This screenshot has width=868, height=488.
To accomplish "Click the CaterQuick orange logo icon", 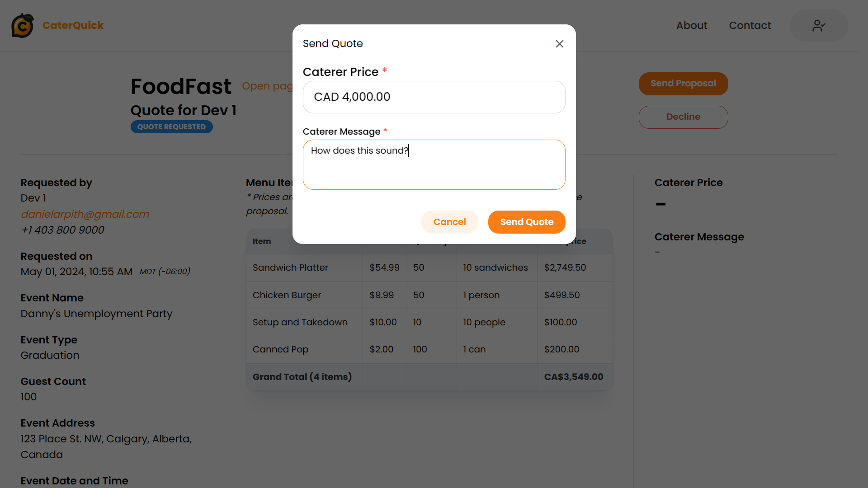I will [23, 25].
